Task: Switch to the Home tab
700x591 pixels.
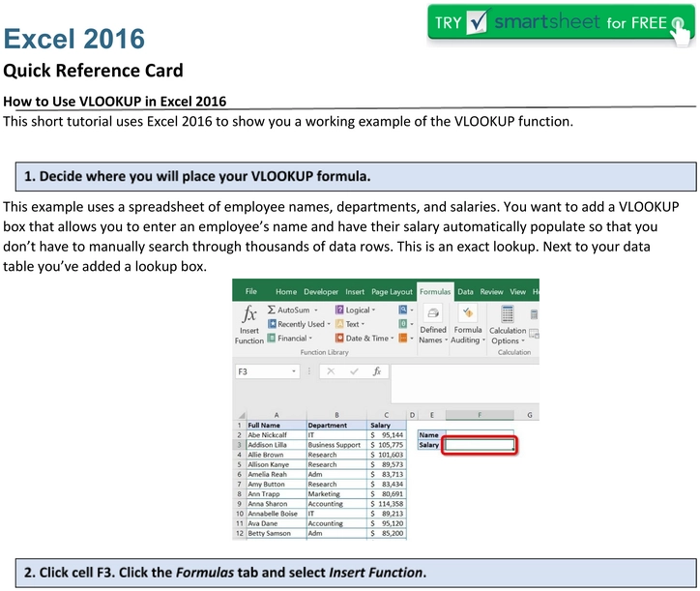Action: pyautogui.click(x=286, y=292)
